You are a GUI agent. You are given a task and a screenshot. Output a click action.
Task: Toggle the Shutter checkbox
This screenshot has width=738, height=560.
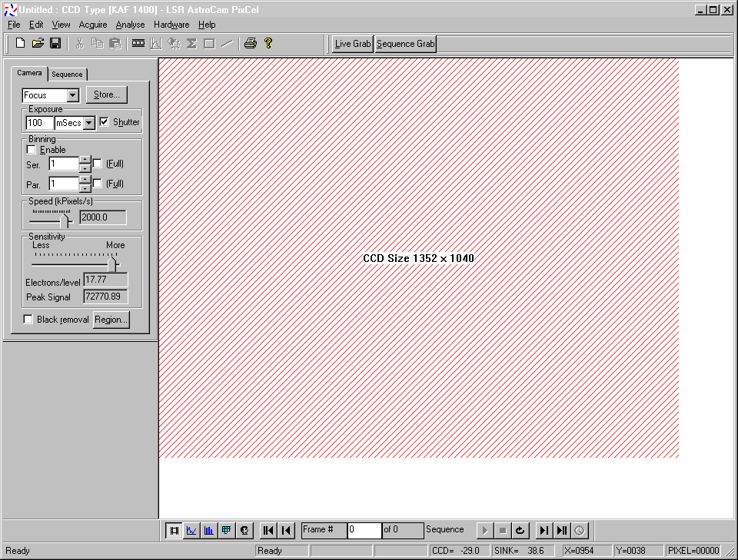(105, 122)
